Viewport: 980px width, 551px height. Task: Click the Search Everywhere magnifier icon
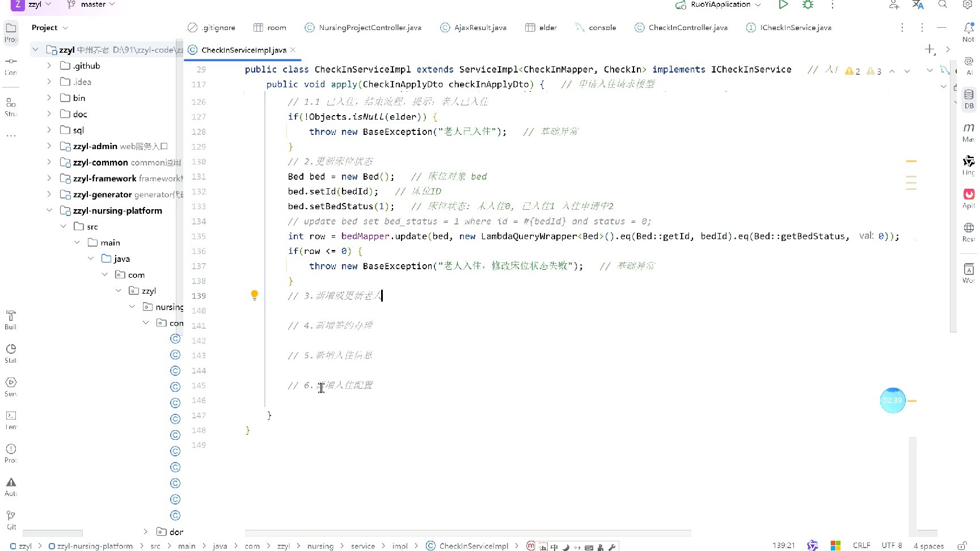[x=943, y=5]
